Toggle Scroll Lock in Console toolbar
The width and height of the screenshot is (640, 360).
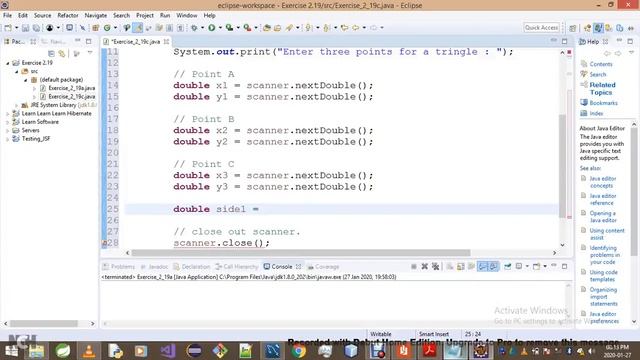(x=460, y=267)
